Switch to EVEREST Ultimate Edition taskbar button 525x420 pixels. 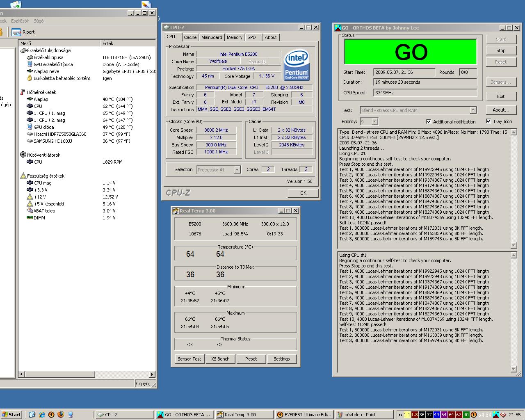point(304,415)
